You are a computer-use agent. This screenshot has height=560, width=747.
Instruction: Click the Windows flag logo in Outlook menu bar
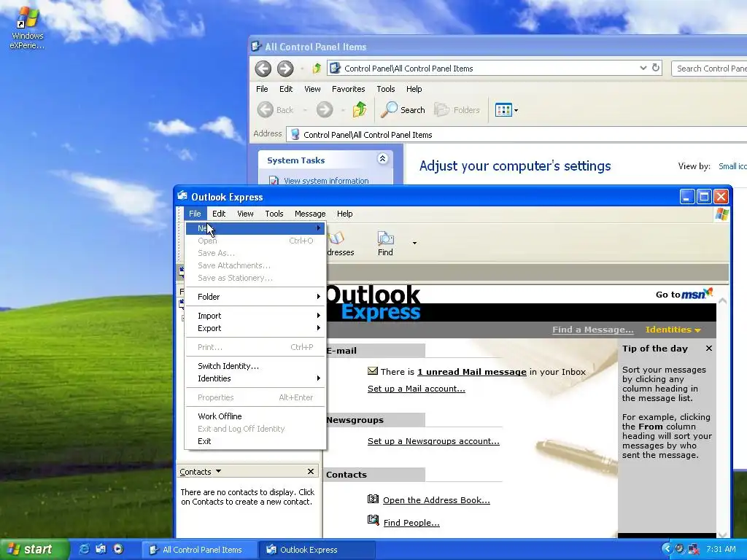[x=721, y=214]
